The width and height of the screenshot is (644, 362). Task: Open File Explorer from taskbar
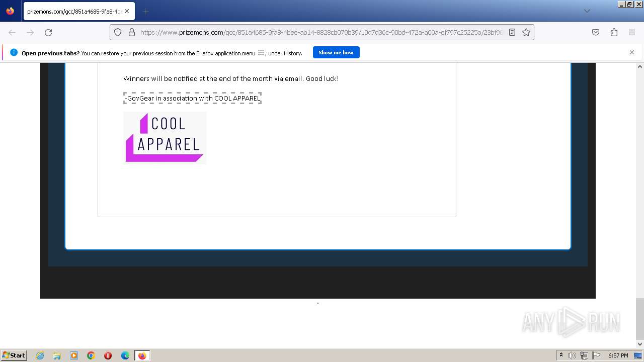[57, 355]
